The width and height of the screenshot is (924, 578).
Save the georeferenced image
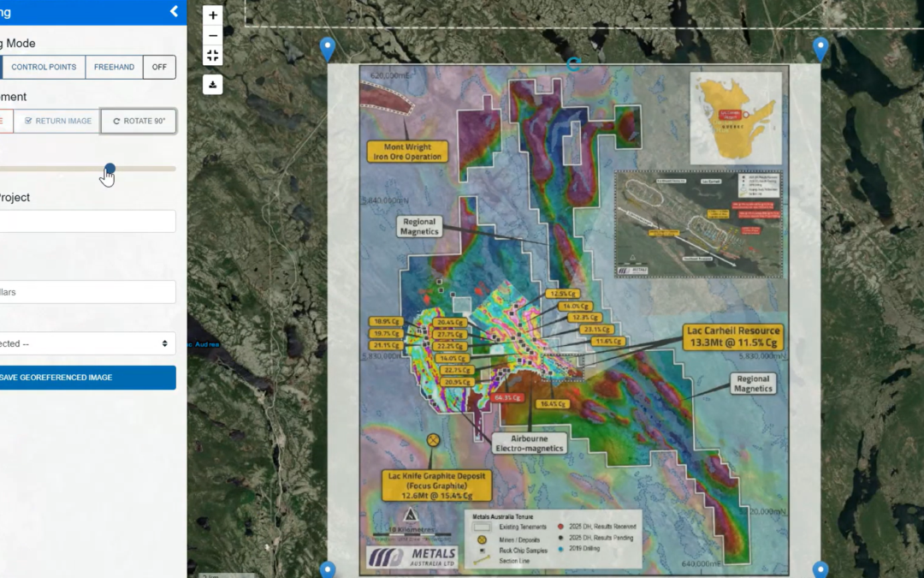[86, 378]
